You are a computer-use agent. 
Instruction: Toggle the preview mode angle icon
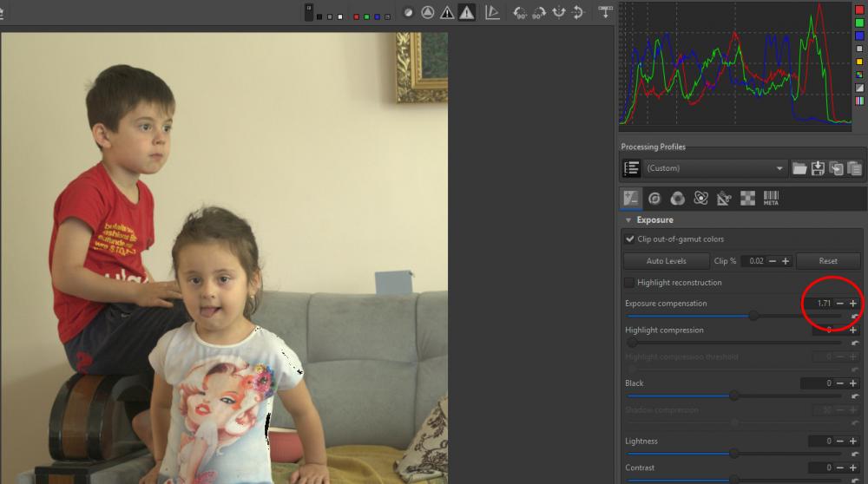(492, 12)
